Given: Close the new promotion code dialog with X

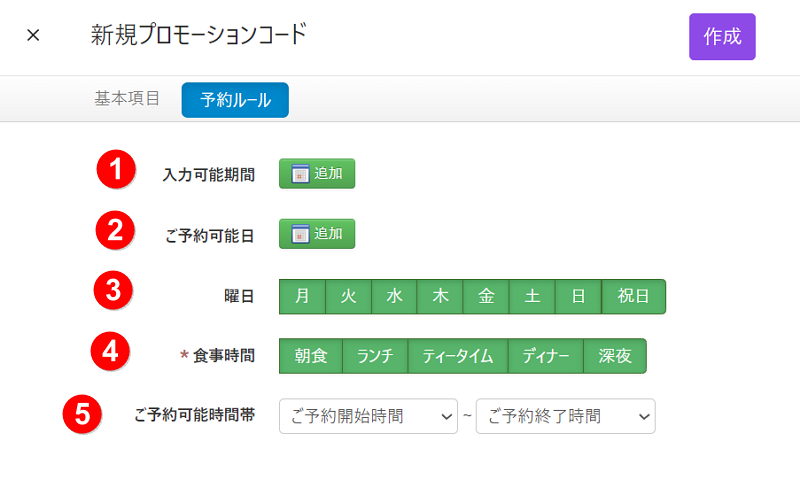Looking at the screenshot, I should click(33, 36).
